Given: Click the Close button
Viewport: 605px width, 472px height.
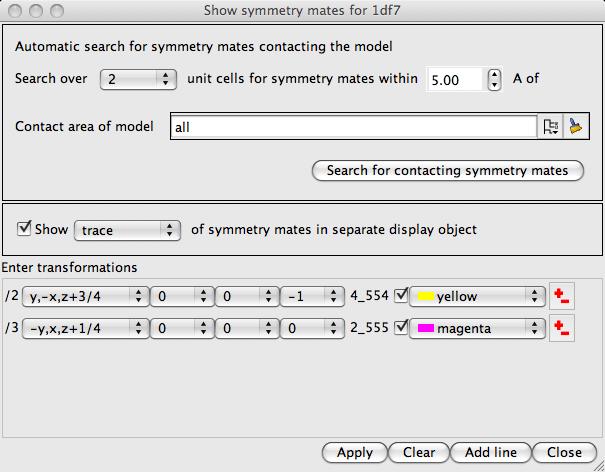Looking at the screenshot, I should tap(564, 452).
